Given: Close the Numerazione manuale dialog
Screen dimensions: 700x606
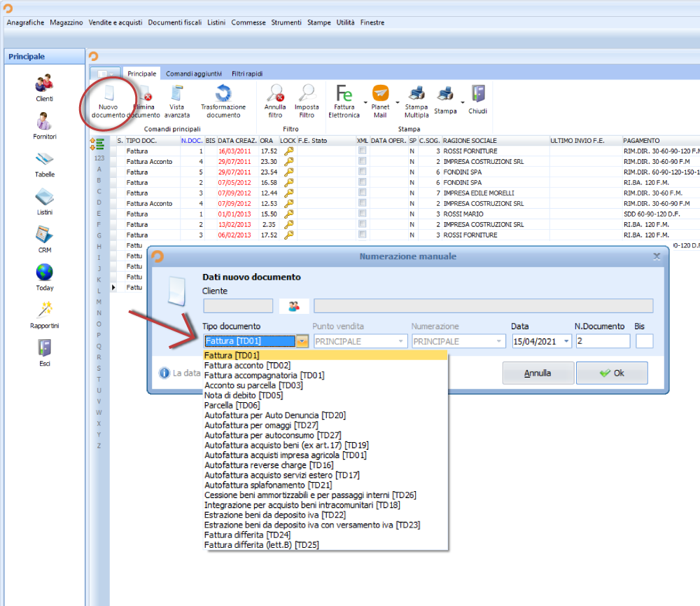Looking at the screenshot, I should pyautogui.click(x=657, y=256).
